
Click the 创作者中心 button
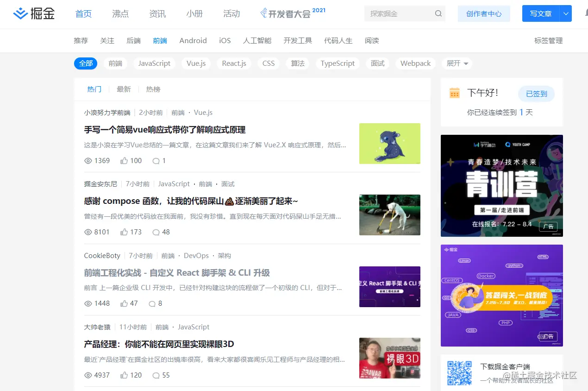pos(484,14)
